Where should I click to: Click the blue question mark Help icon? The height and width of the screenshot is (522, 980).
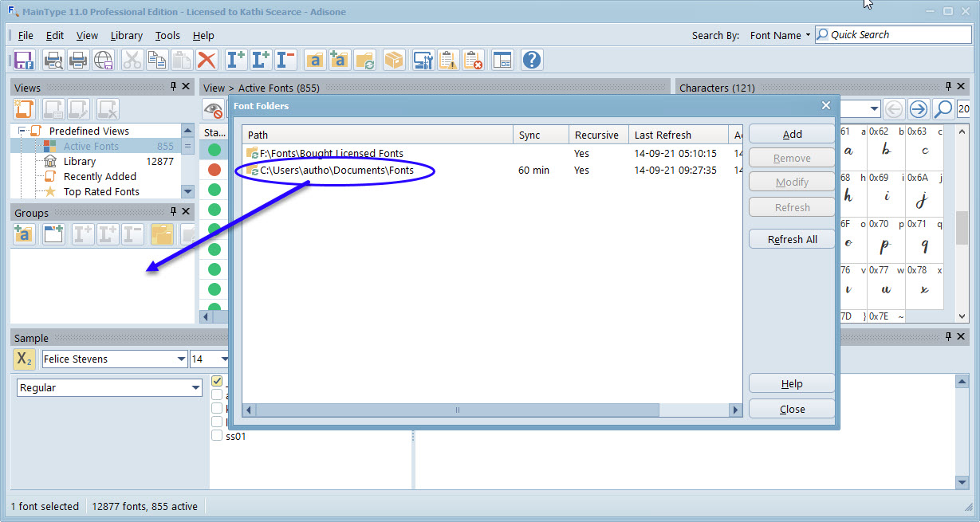tap(532, 60)
